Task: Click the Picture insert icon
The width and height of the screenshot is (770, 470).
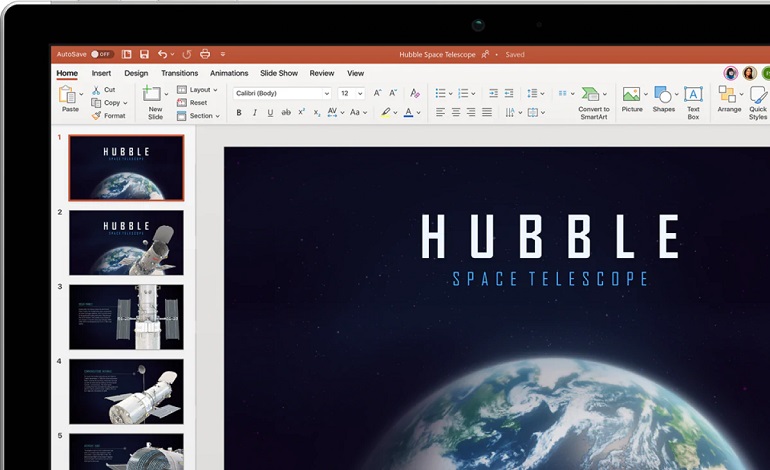Action: (631, 94)
